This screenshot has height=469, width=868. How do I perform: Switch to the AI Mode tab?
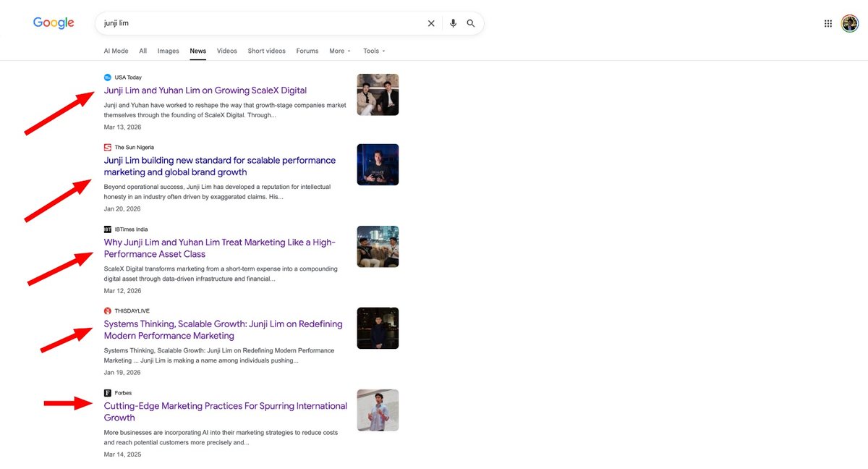[116, 51]
